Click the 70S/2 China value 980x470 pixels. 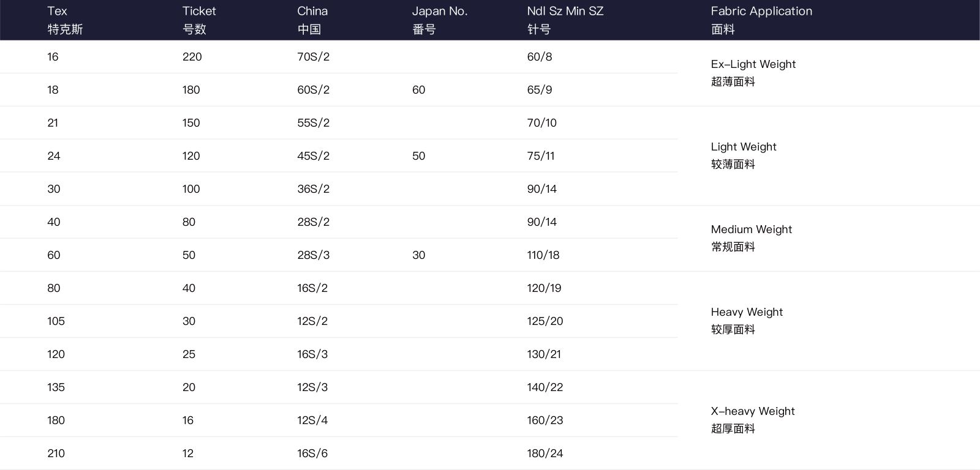coord(314,57)
